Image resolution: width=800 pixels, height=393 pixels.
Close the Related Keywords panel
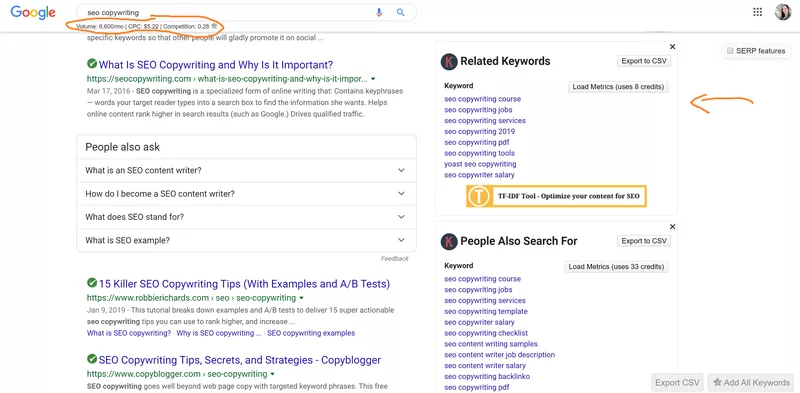672,47
